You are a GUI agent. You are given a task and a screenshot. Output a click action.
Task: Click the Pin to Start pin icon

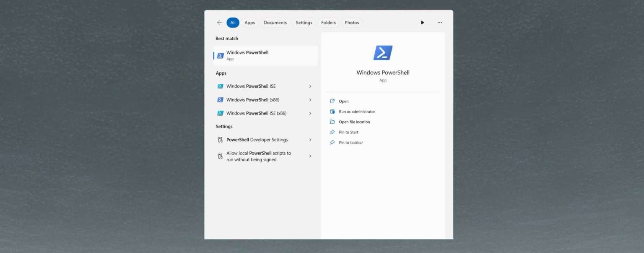click(332, 132)
